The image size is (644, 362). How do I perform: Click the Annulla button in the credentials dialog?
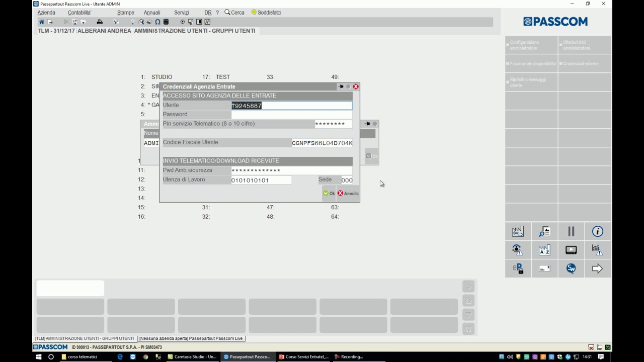(x=348, y=194)
